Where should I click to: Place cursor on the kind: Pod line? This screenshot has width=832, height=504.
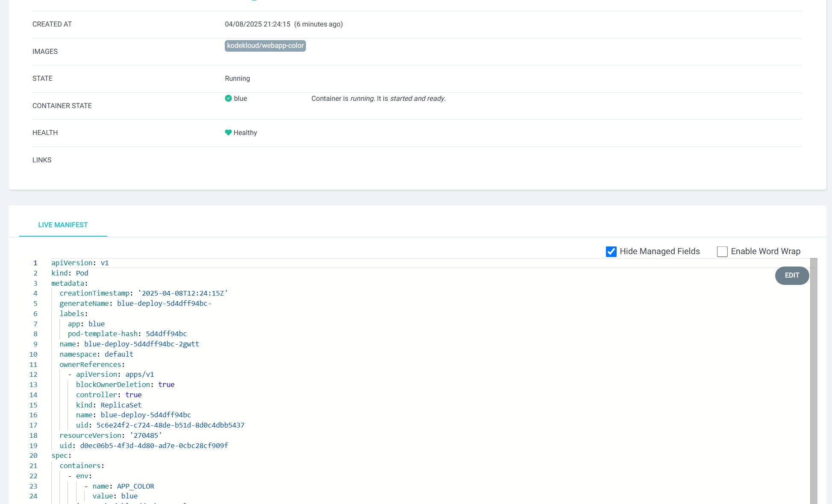(x=70, y=273)
